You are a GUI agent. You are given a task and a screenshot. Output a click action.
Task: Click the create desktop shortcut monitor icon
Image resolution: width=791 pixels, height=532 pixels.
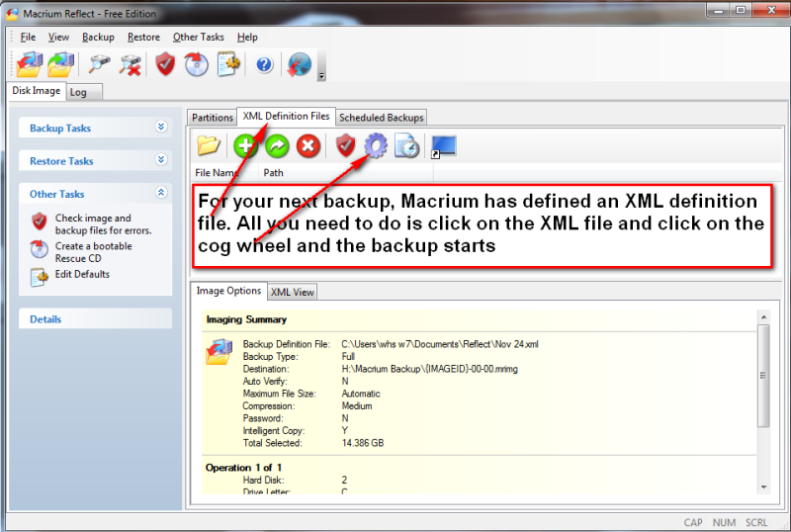(444, 147)
